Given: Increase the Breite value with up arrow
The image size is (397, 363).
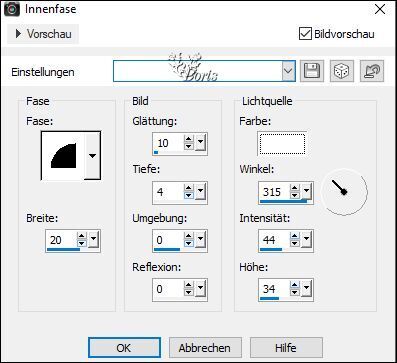Looking at the screenshot, I should (82, 236).
